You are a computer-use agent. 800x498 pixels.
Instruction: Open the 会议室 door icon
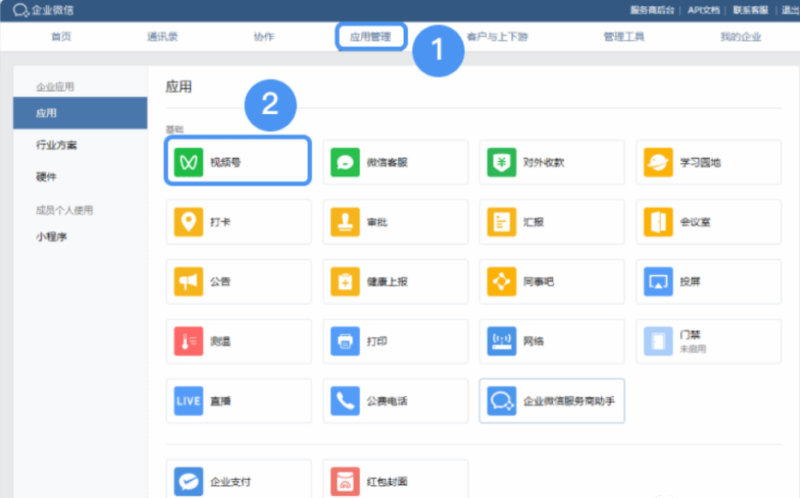pyautogui.click(x=658, y=222)
